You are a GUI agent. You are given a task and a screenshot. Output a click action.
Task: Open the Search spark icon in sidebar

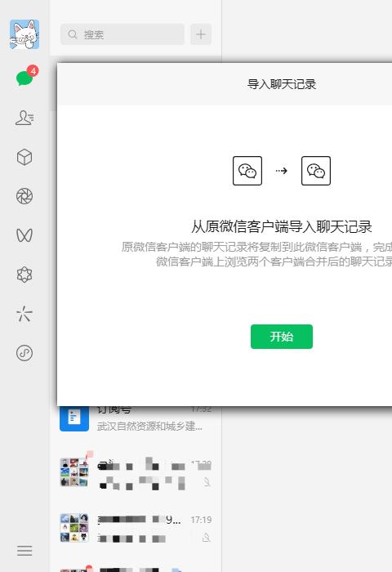pyautogui.click(x=24, y=314)
